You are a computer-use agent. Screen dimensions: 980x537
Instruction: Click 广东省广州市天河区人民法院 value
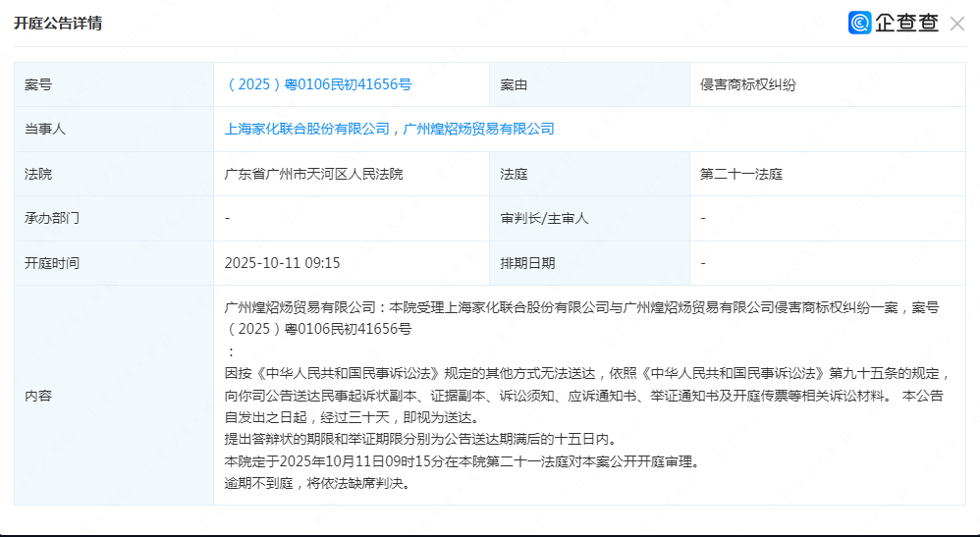click(x=314, y=174)
